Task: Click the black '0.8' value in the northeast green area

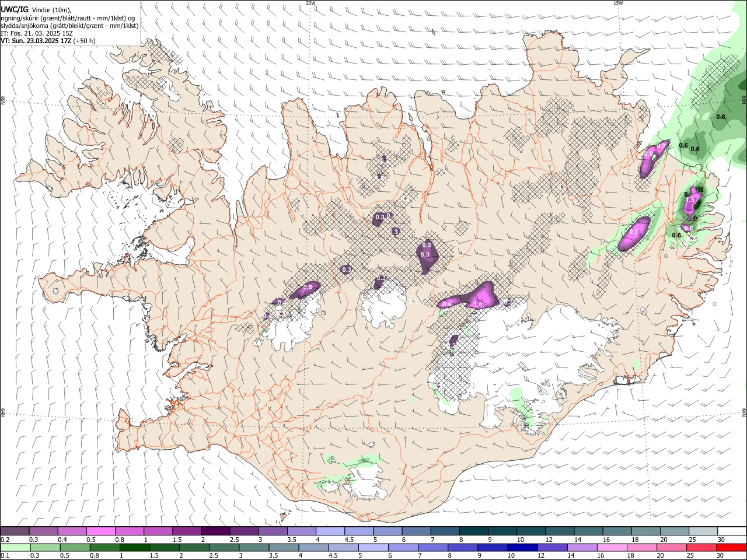Action: tap(721, 117)
